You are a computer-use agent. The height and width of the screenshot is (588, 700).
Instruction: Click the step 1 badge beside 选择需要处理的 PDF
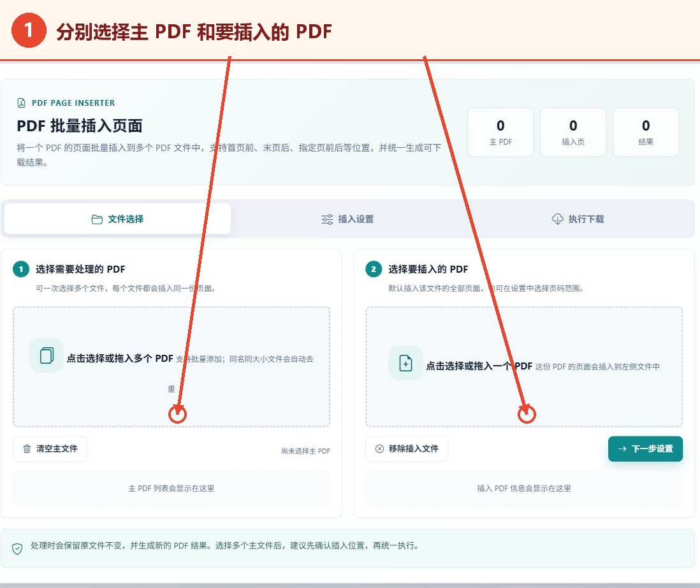point(21,269)
